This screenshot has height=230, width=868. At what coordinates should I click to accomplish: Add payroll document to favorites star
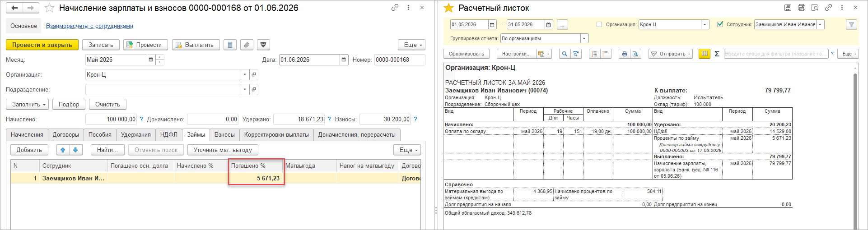(x=49, y=8)
